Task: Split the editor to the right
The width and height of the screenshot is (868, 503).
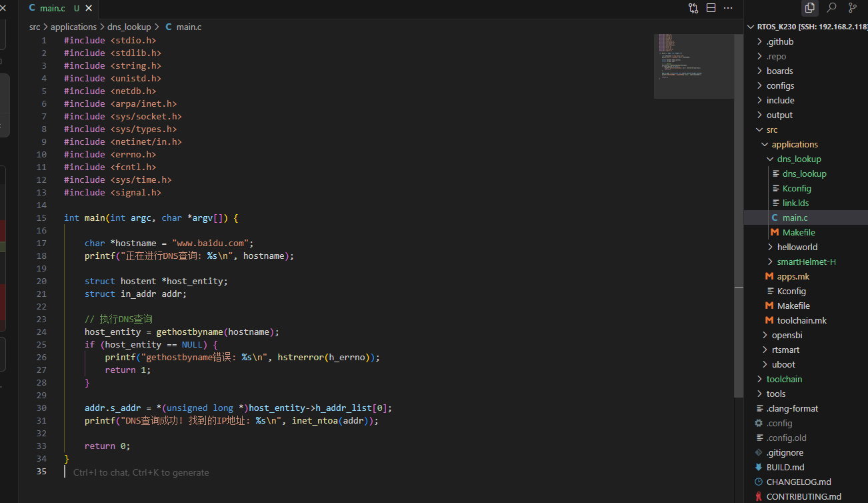Action: point(711,8)
